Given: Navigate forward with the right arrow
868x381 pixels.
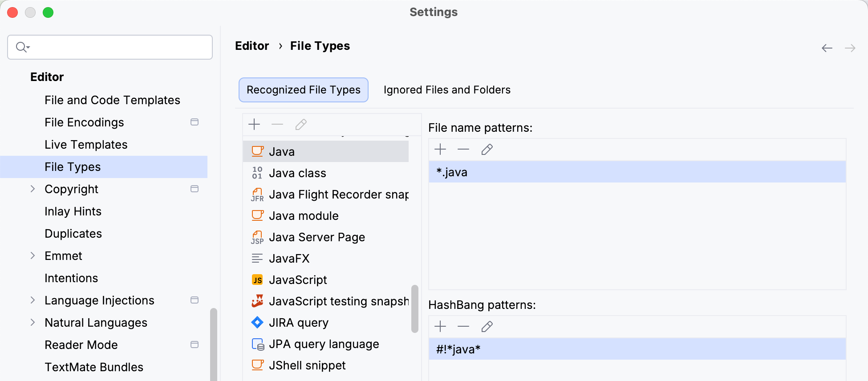Looking at the screenshot, I should point(850,48).
